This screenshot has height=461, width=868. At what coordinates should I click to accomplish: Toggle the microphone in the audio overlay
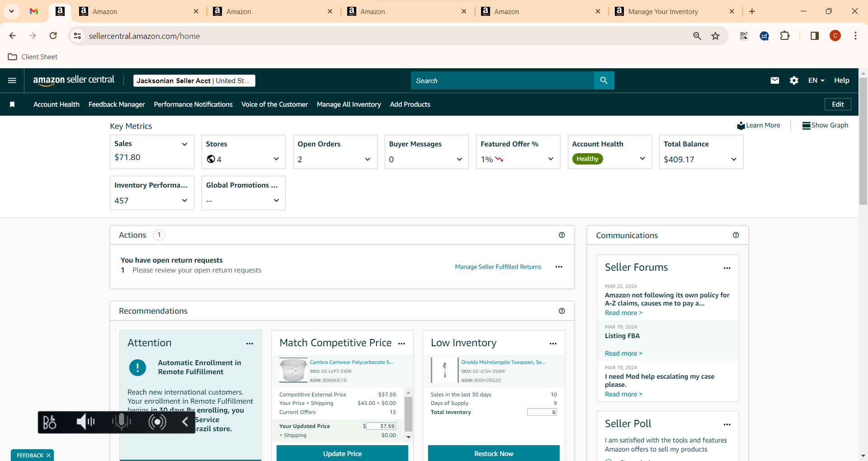click(121, 422)
